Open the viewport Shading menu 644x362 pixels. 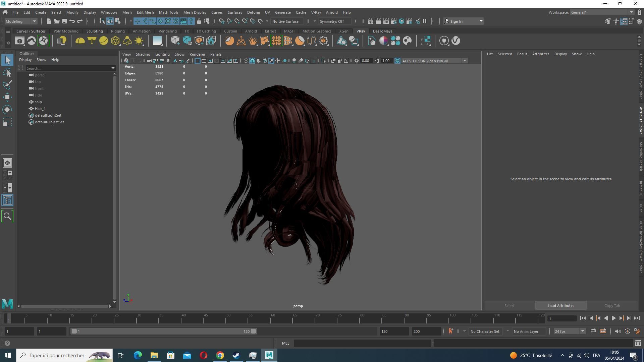point(143,54)
